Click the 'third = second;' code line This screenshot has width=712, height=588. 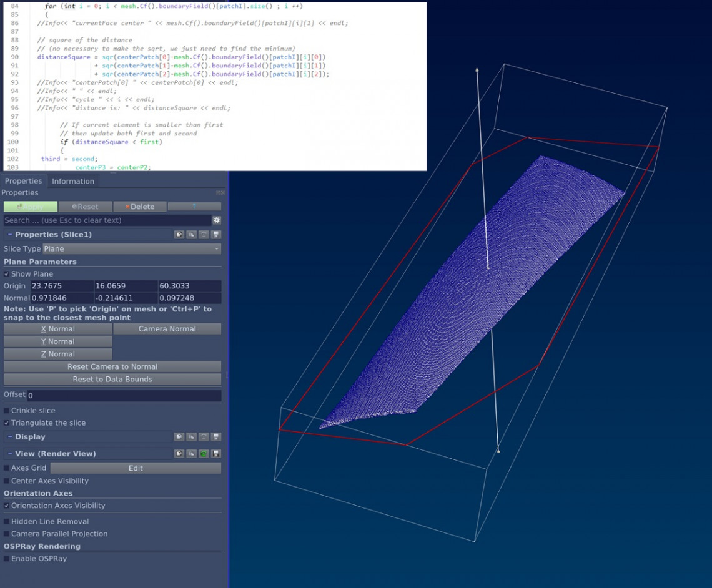click(x=69, y=159)
